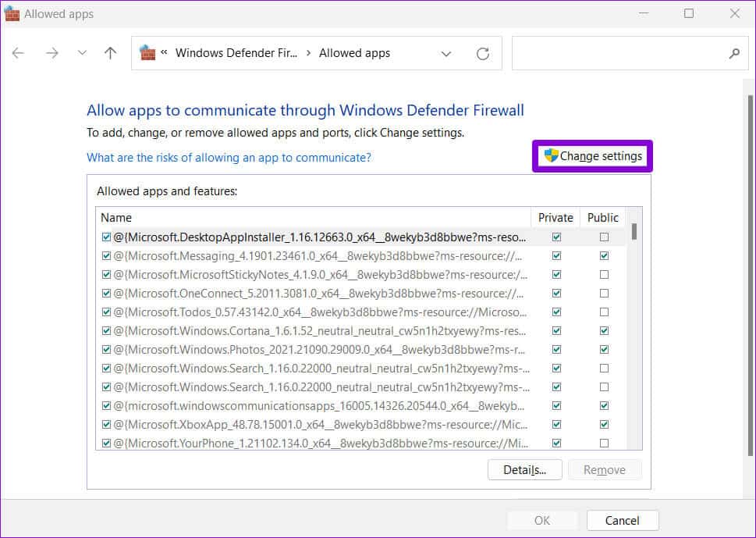Select the microsoft.windowscommunicationsapps row
The image size is (756, 538).
pos(360,406)
